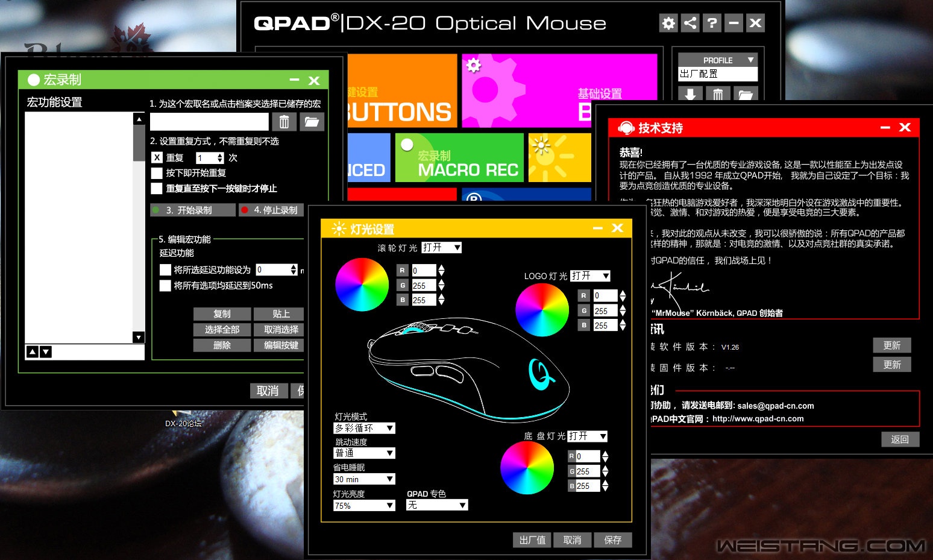
Task: Open 底盘灯光 on/off dropdown
Action: (587, 436)
